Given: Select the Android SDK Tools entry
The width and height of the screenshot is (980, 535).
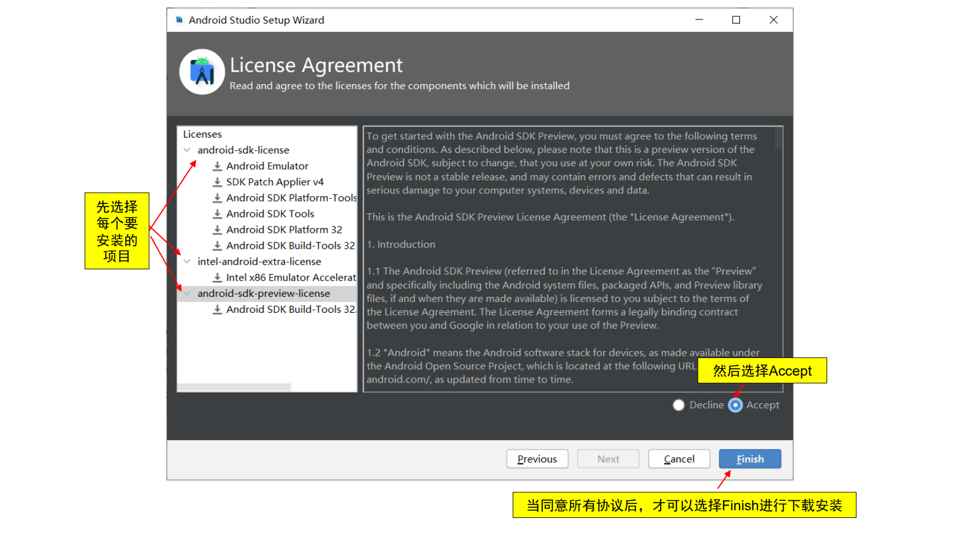Looking at the screenshot, I should pyautogui.click(x=270, y=214).
